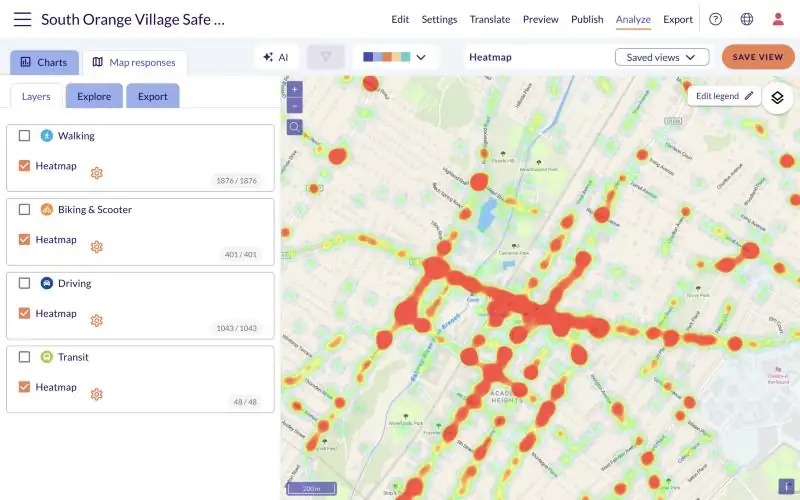
Task: Go to the Preview section
Action: (540, 19)
